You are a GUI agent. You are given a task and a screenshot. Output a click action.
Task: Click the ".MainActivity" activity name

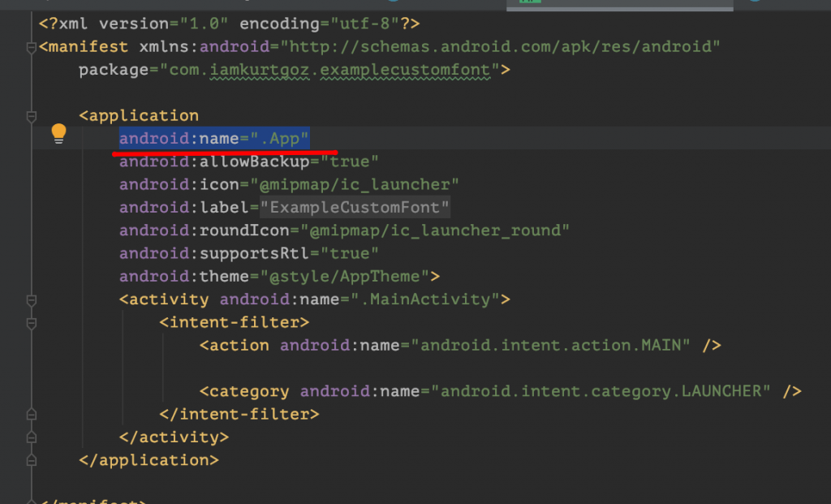[x=424, y=299]
